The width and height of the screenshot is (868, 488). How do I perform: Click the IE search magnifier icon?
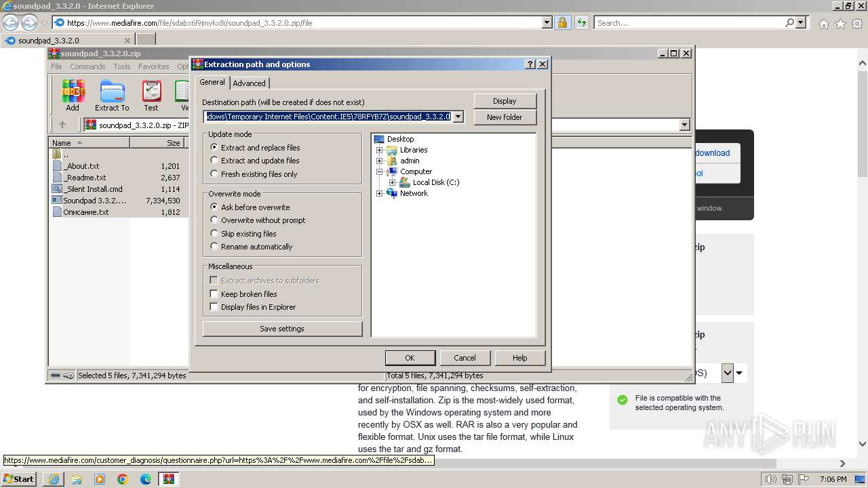tap(789, 22)
